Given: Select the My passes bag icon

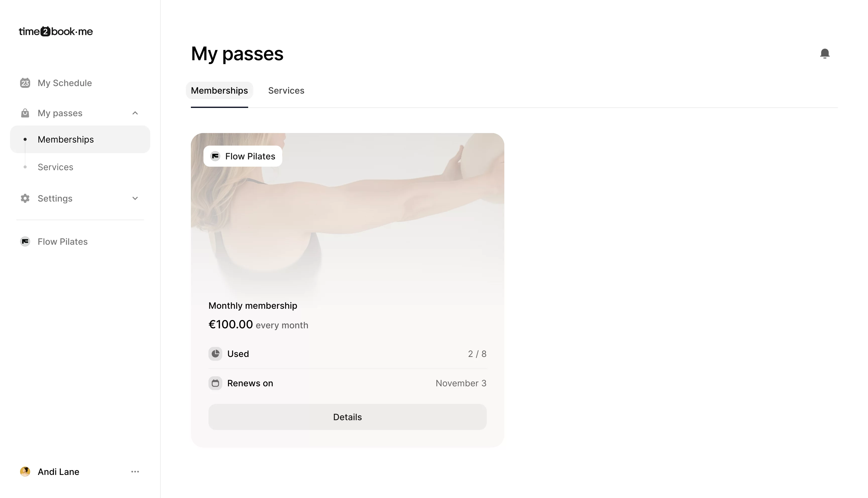Looking at the screenshot, I should [25, 113].
